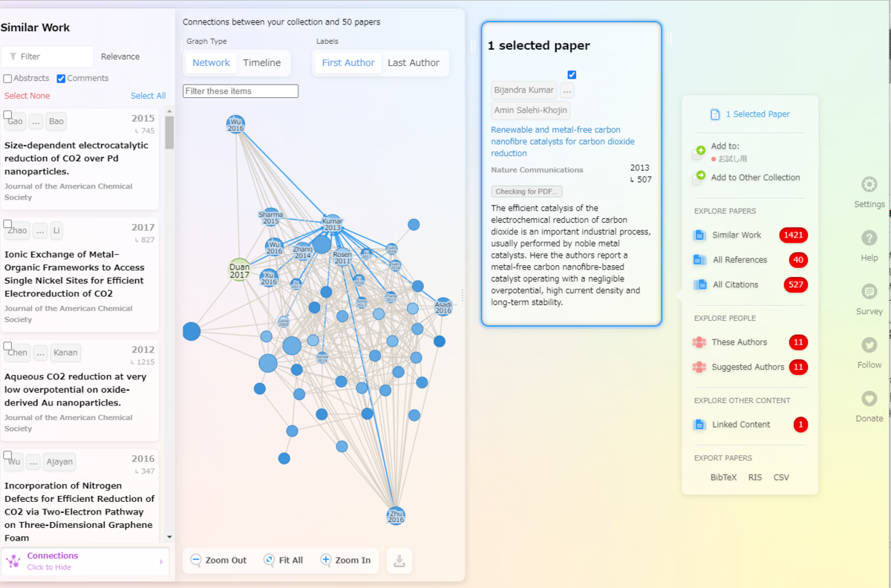Open the Help question mark icon
This screenshot has height=588, width=891.
tap(869, 238)
